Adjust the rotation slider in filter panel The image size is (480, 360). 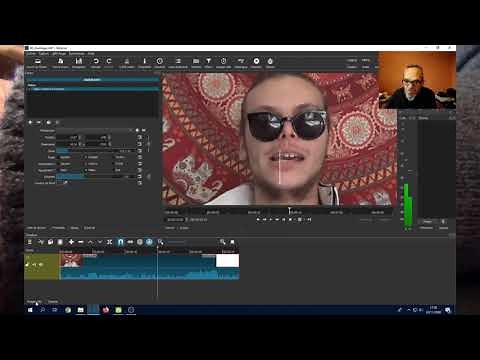97,176
